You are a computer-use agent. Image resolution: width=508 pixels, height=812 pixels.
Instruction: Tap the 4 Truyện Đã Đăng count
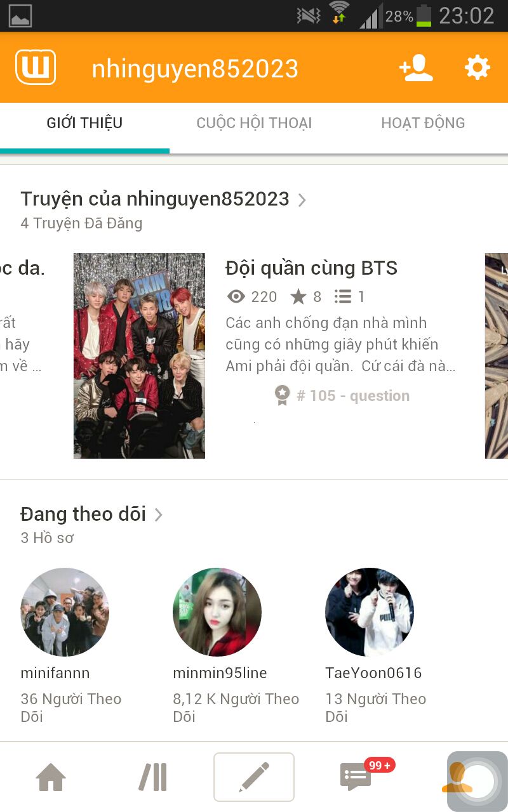tap(81, 223)
